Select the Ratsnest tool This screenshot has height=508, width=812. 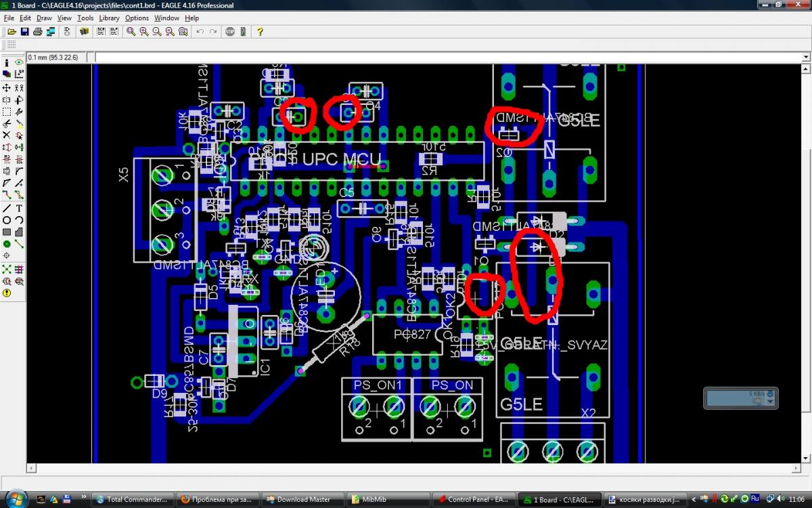coord(7,269)
